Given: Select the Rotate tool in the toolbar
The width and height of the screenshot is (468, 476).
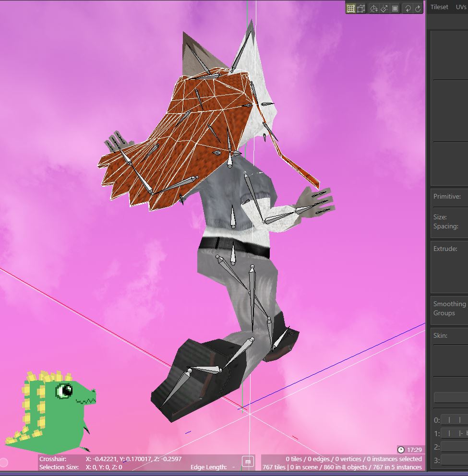Looking at the screenshot, I should pos(374,8).
